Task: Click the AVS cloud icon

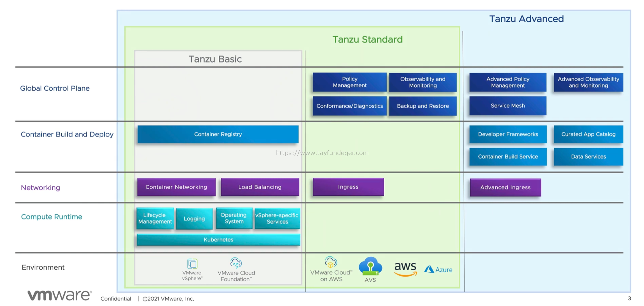Action: coord(370,266)
